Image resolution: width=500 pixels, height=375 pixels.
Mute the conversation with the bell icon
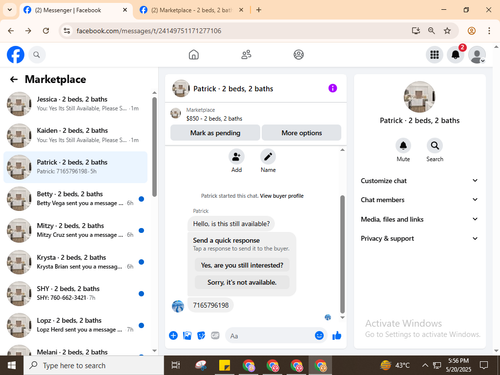click(403, 146)
